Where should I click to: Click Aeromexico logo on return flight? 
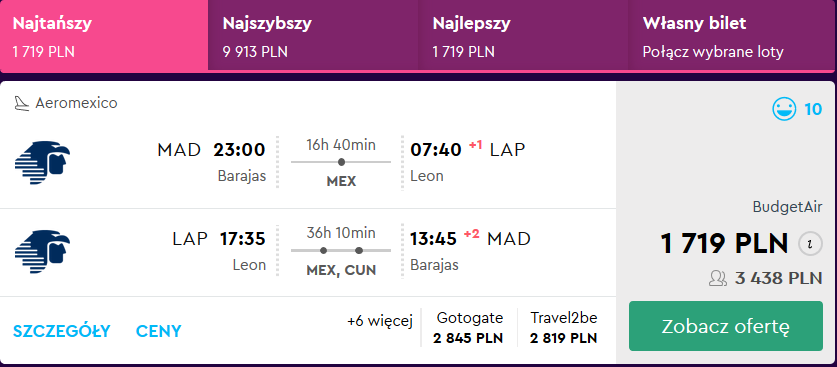pos(42,251)
